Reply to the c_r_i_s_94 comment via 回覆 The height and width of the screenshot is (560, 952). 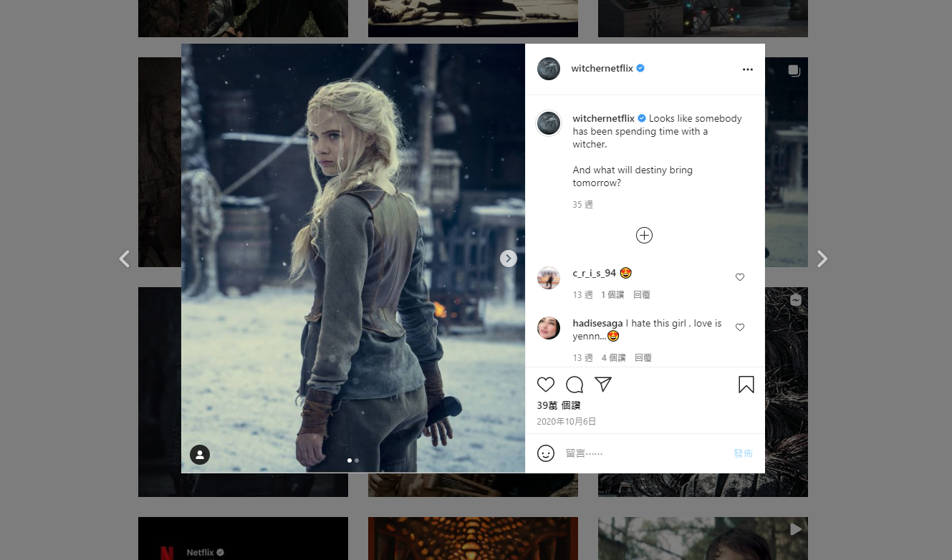click(x=642, y=295)
